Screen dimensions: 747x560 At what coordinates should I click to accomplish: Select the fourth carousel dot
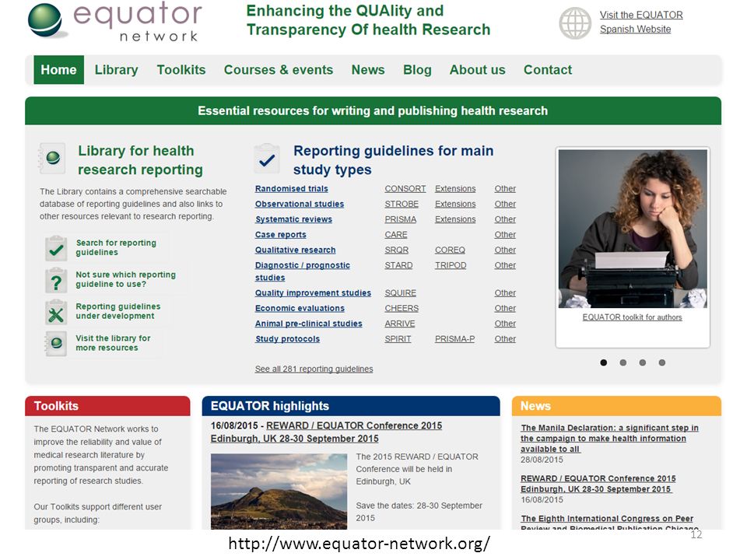tap(662, 363)
